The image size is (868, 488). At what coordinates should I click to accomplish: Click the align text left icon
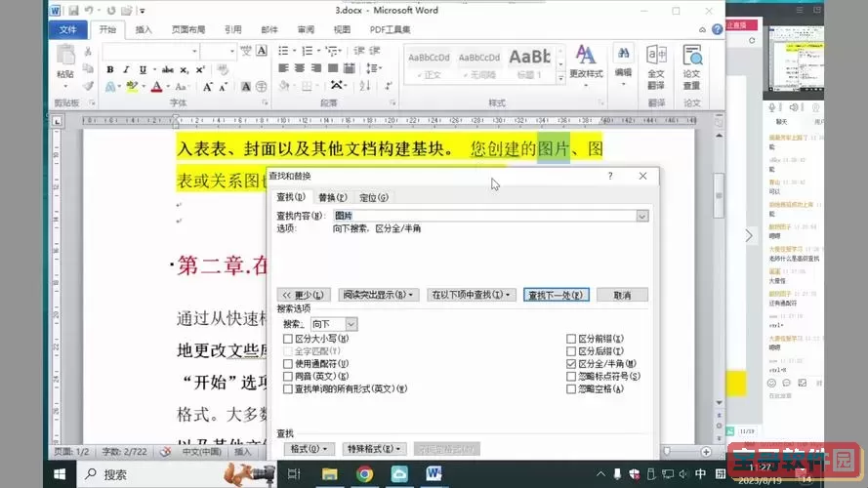click(x=283, y=68)
